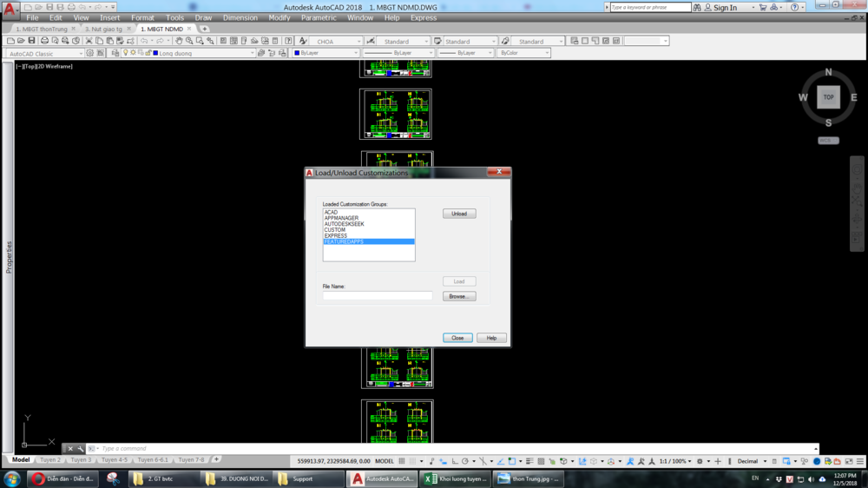
Task: Open the Dimension Style icon
Action: pyautogui.click(x=371, y=41)
